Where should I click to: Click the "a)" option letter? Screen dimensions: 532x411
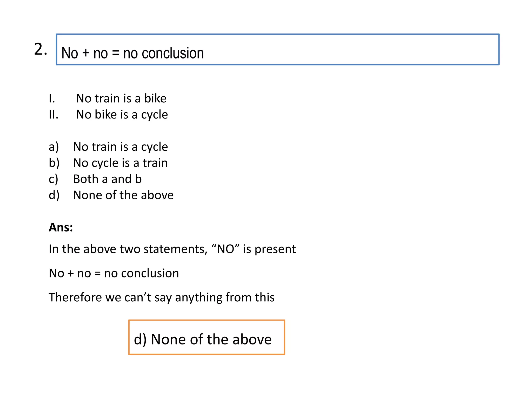54,147
